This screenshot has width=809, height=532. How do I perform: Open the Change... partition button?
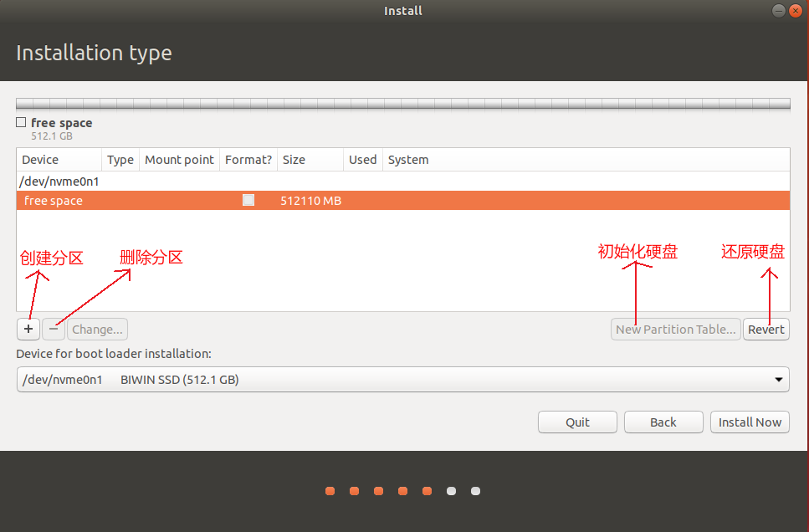click(x=98, y=330)
